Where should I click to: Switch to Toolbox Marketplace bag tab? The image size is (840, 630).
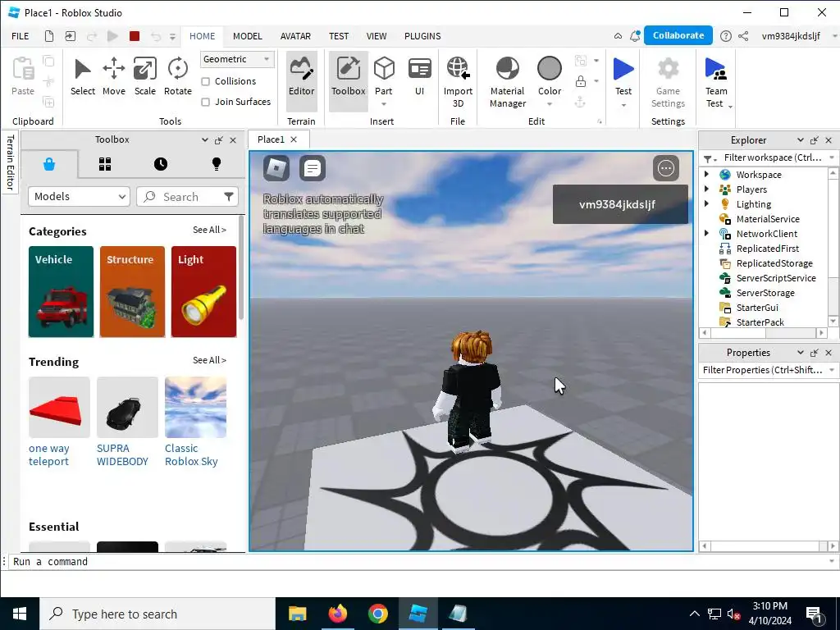click(49, 164)
